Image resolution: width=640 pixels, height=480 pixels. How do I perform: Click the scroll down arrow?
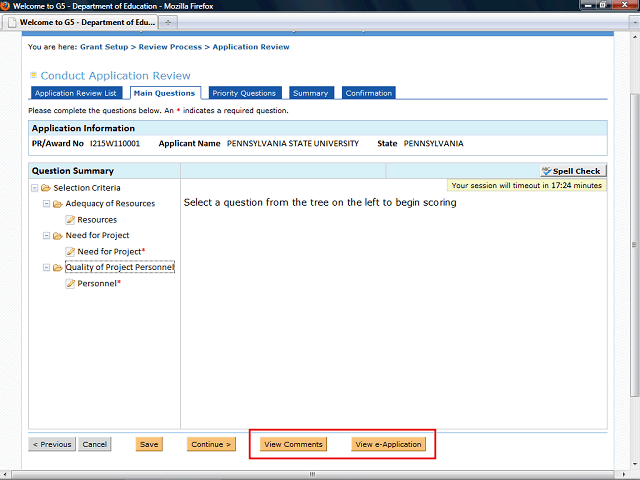[634, 464]
